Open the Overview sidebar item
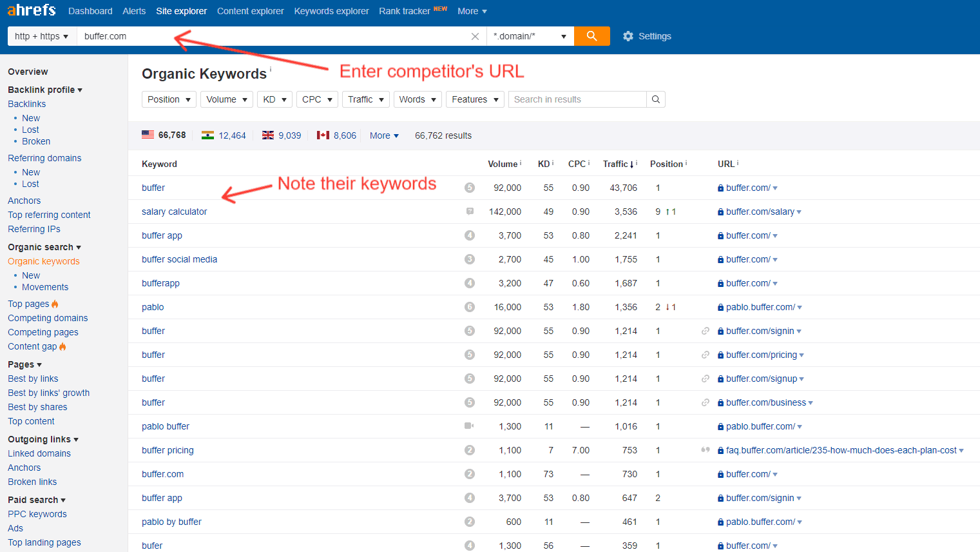Screen dimensions: 980x552 28,72
